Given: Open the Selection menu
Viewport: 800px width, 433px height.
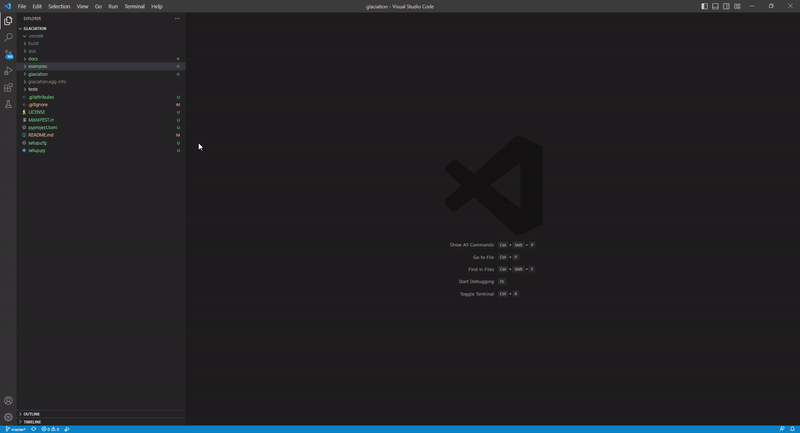Looking at the screenshot, I should click(59, 6).
